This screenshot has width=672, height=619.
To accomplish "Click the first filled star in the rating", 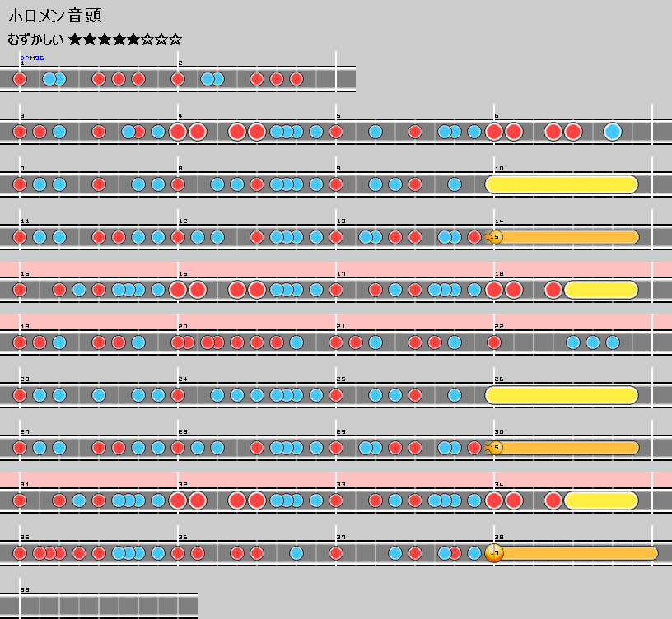I will (x=76, y=40).
